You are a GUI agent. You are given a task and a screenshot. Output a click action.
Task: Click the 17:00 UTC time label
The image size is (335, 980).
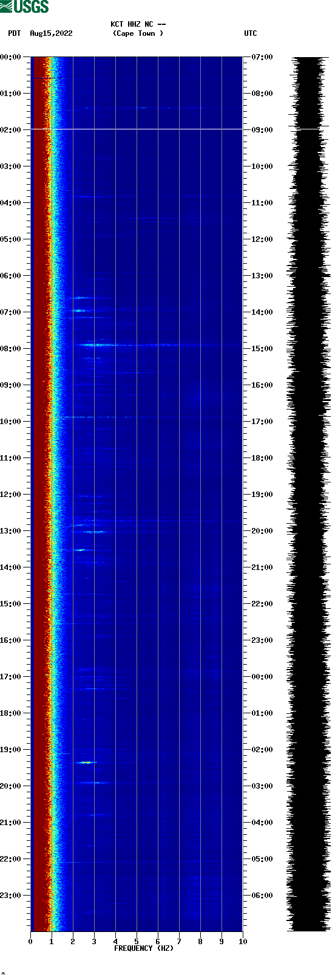click(x=262, y=422)
